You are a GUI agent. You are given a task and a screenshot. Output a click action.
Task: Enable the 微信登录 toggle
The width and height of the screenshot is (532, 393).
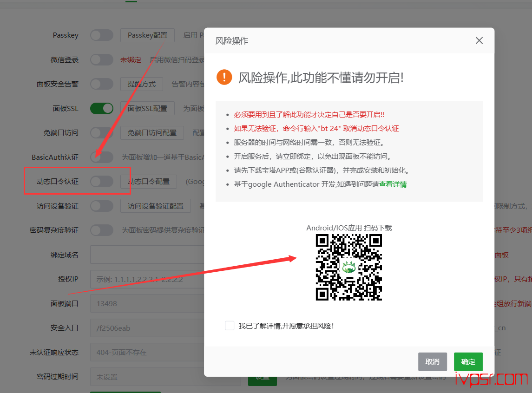coord(102,60)
